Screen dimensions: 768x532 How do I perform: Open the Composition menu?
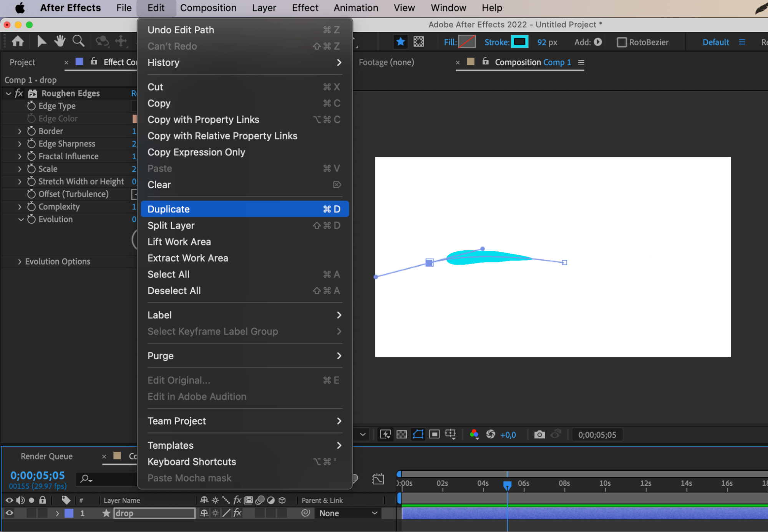tap(208, 8)
